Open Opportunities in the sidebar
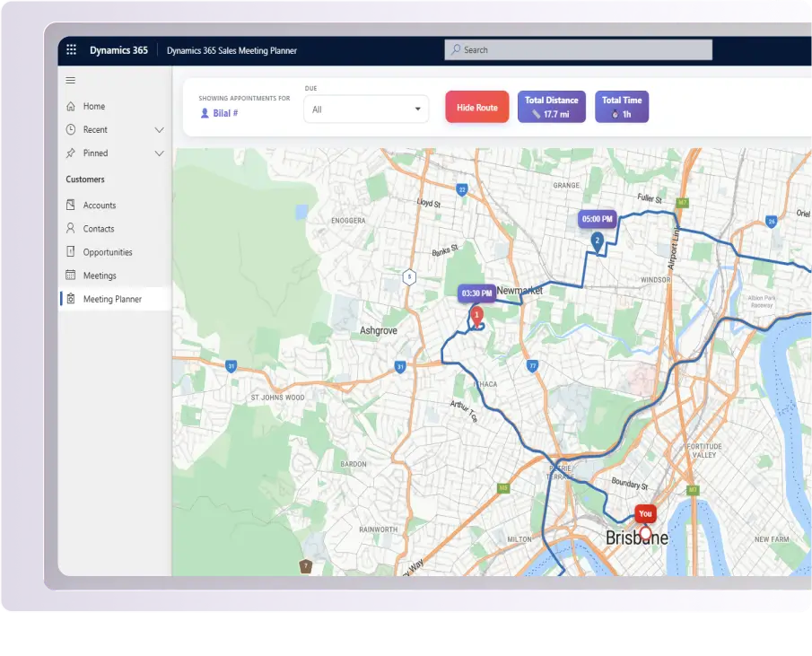The height and width of the screenshot is (656, 812). [115, 251]
